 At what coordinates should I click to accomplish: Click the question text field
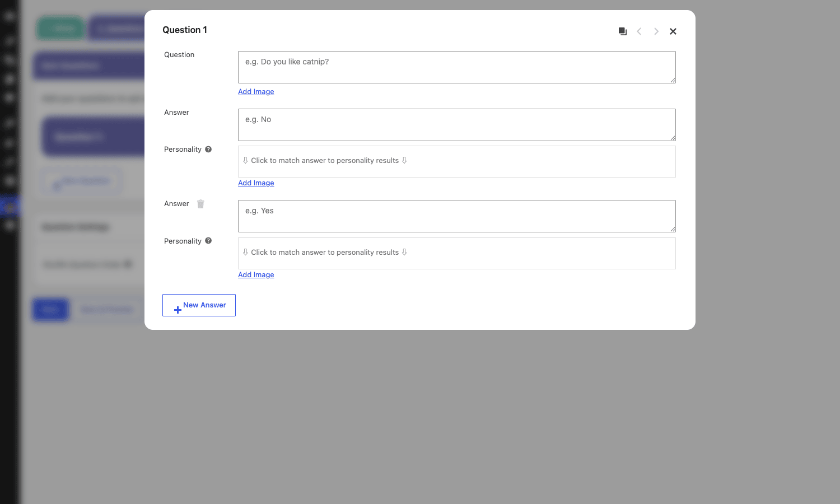457,67
